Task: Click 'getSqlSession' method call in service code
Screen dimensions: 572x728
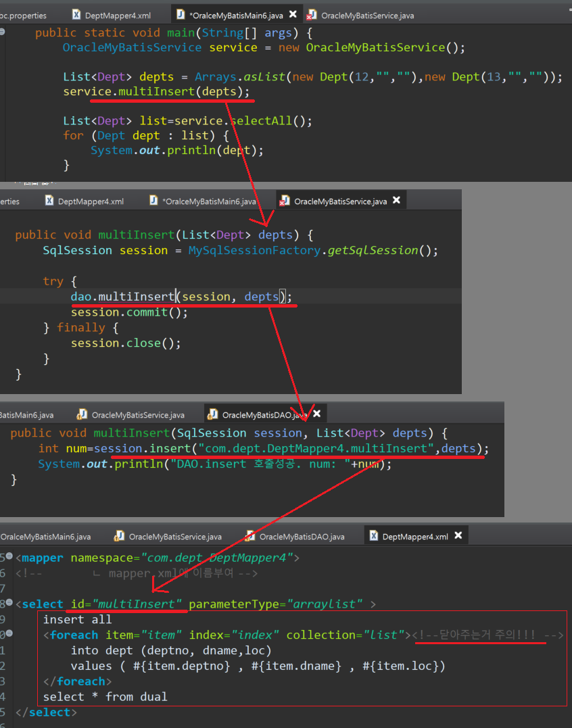Action: pyautogui.click(x=373, y=251)
